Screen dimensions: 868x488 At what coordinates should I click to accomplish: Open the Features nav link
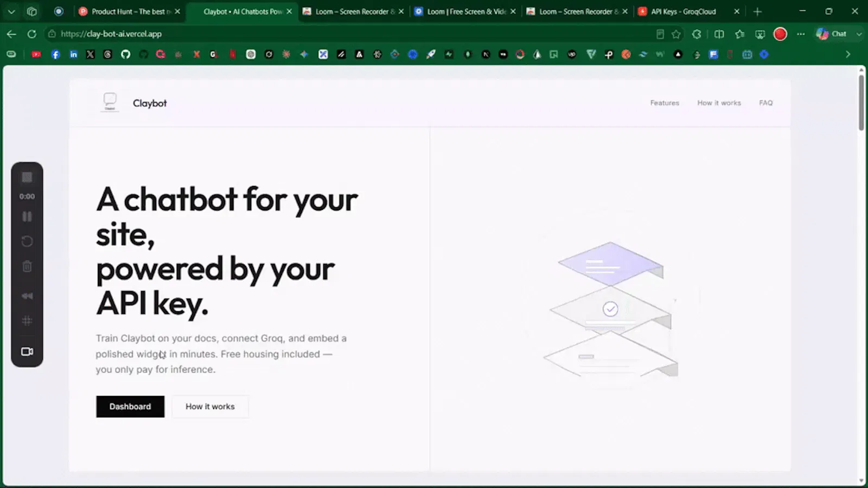[665, 103]
